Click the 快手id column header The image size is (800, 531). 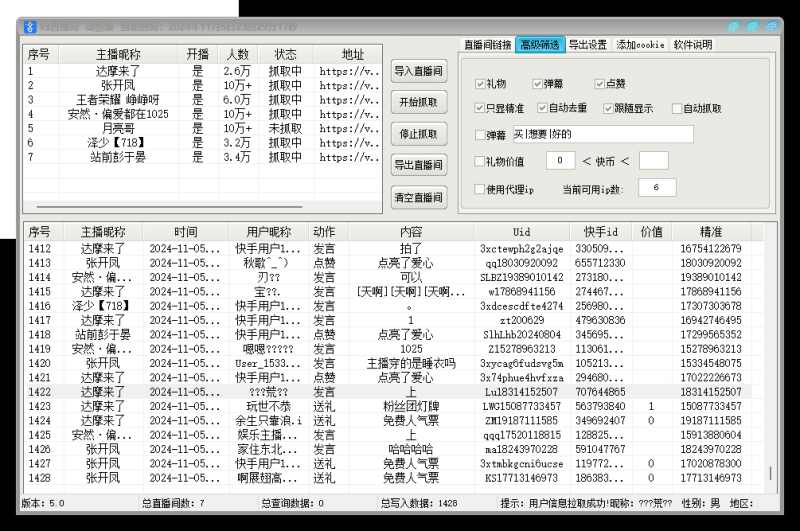click(601, 232)
